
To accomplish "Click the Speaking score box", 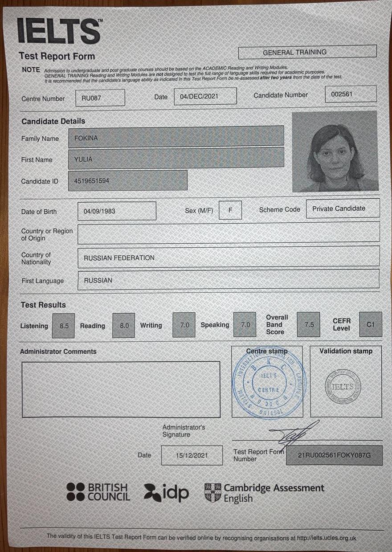I will tap(245, 325).
